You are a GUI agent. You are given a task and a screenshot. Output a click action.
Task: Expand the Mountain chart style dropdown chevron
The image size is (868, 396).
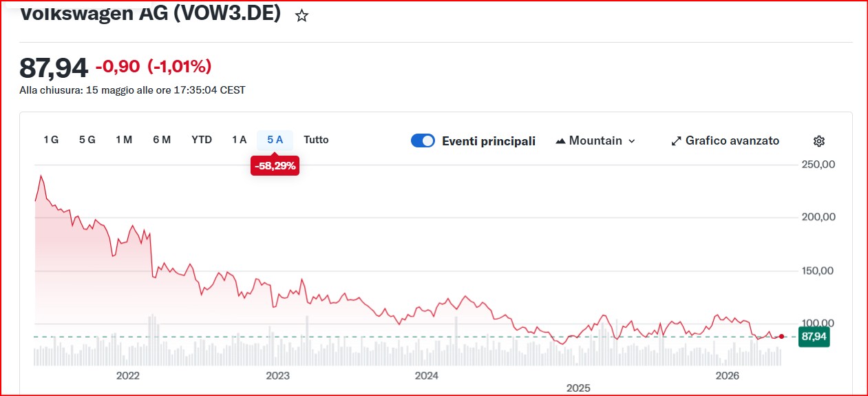tap(632, 141)
